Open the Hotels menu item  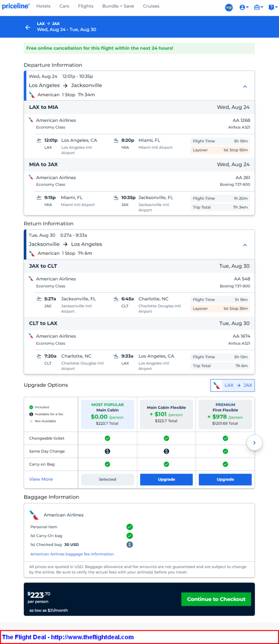(x=43, y=6)
